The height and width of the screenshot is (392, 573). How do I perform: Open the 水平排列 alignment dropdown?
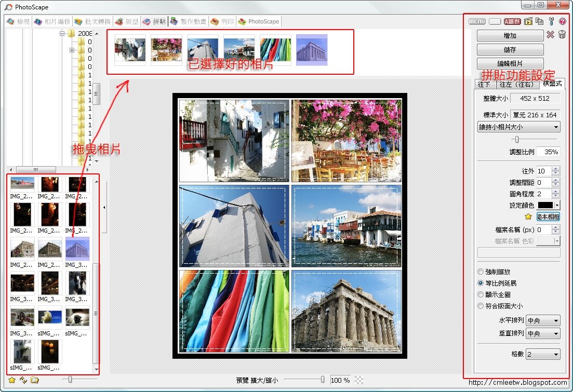[x=543, y=320]
